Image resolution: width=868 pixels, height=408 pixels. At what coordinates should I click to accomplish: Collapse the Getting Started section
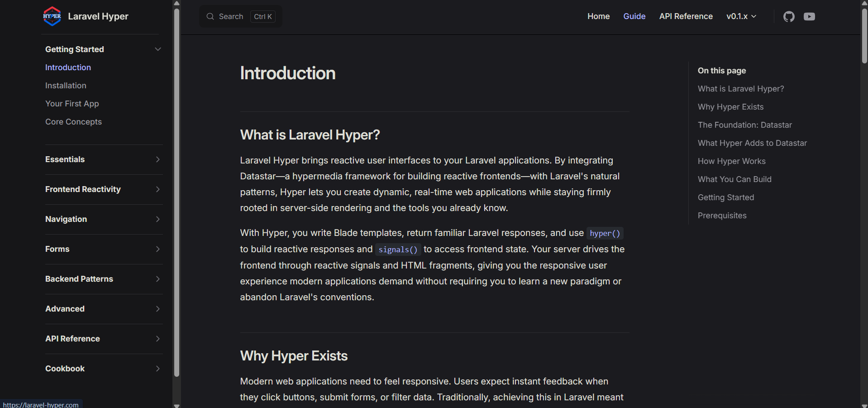click(158, 49)
